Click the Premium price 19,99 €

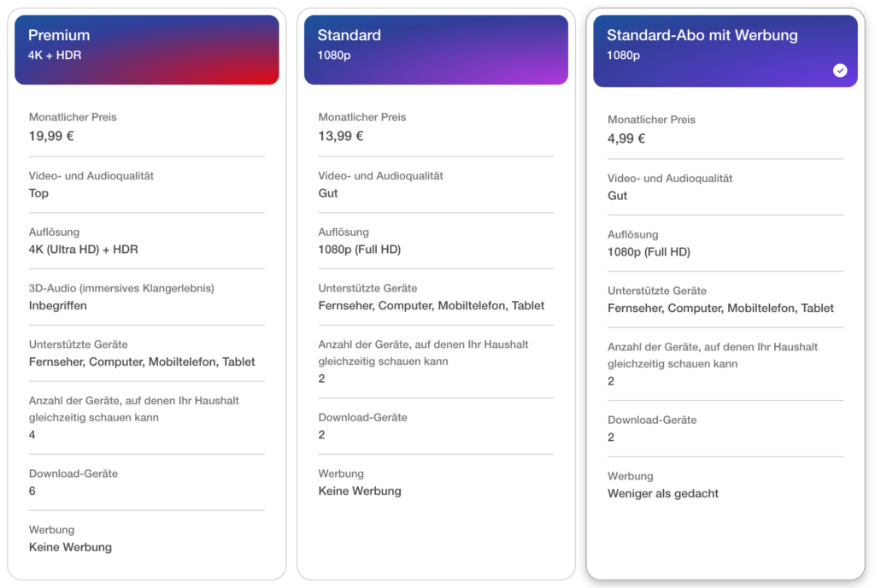(x=51, y=136)
